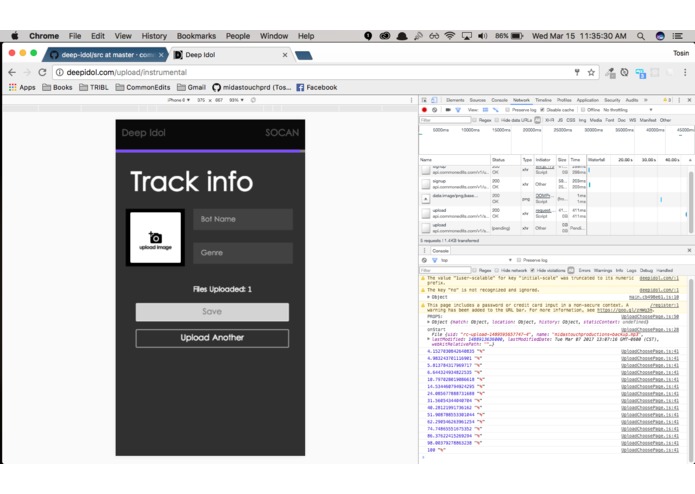Screen dimensions: 695x494
Task: Check the Offline checkbox
Action: (583, 109)
